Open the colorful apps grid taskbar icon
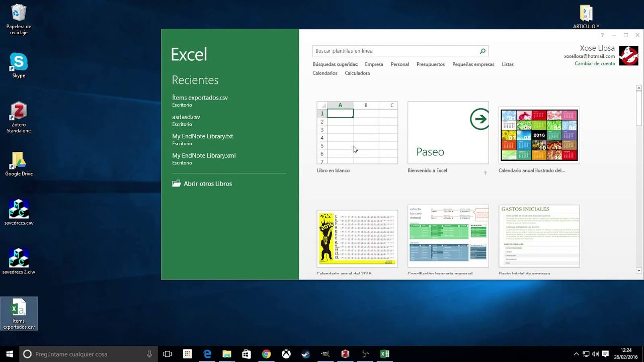 pos(188,354)
